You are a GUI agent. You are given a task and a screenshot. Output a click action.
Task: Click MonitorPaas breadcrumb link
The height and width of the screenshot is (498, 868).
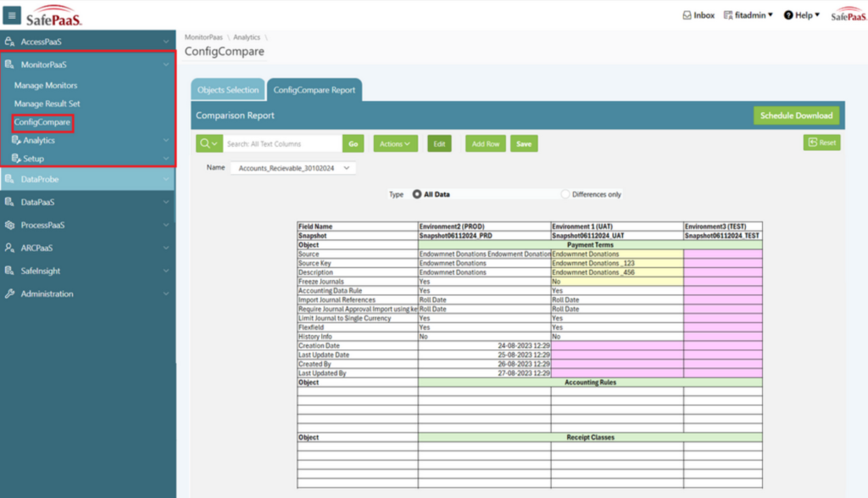[203, 37]
